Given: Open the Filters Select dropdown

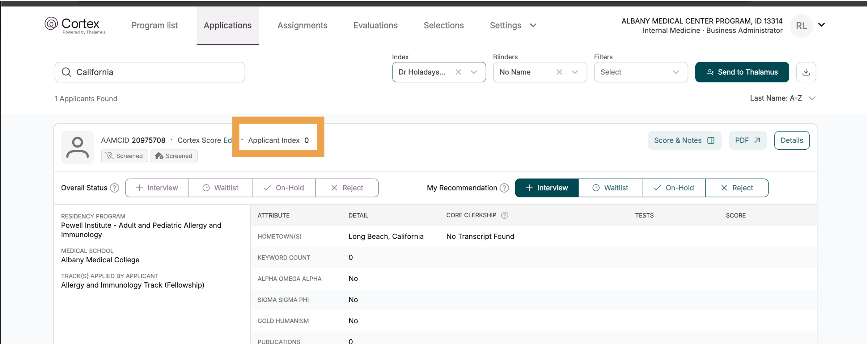Looking at the screenshot, I should pos(641,72).
